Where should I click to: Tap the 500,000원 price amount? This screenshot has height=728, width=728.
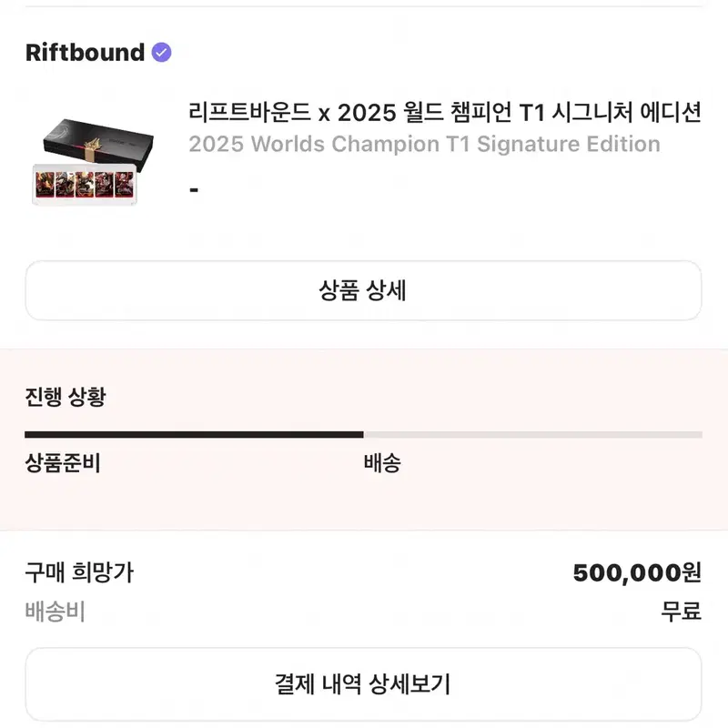point(637,572)
